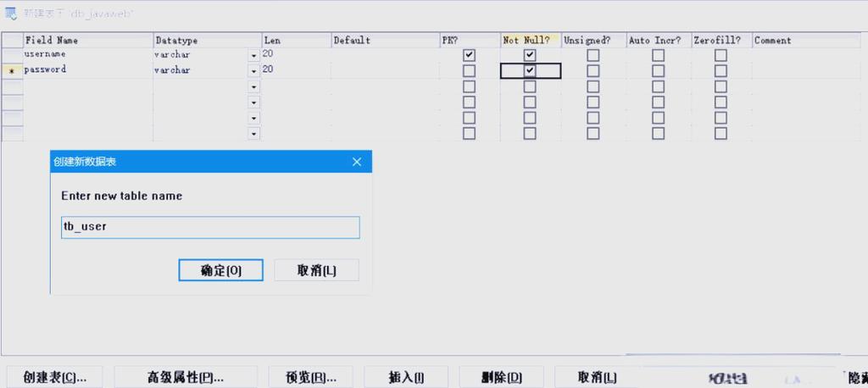Click the 删除(D) delete button

[502, 378]
